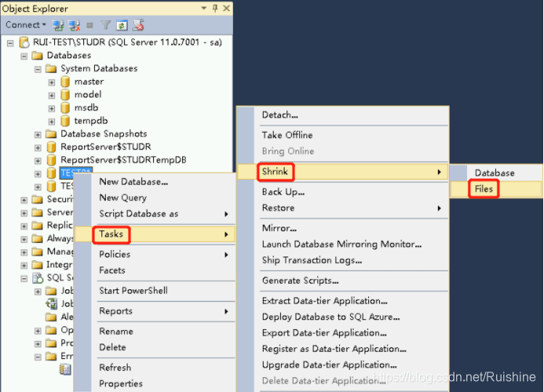Screen dimensions: 544x392
Task: Click the Disconnect server icon
Action: pos(75,25)
